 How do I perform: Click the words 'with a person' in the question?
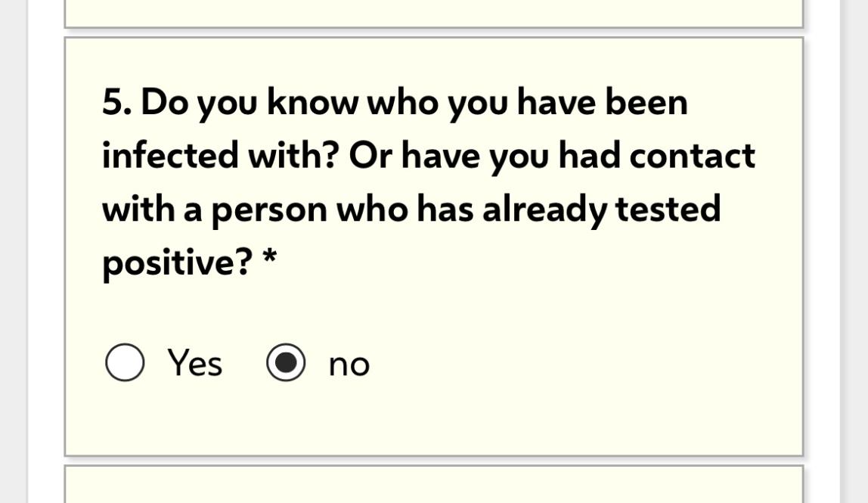click(x=215, y=210)
